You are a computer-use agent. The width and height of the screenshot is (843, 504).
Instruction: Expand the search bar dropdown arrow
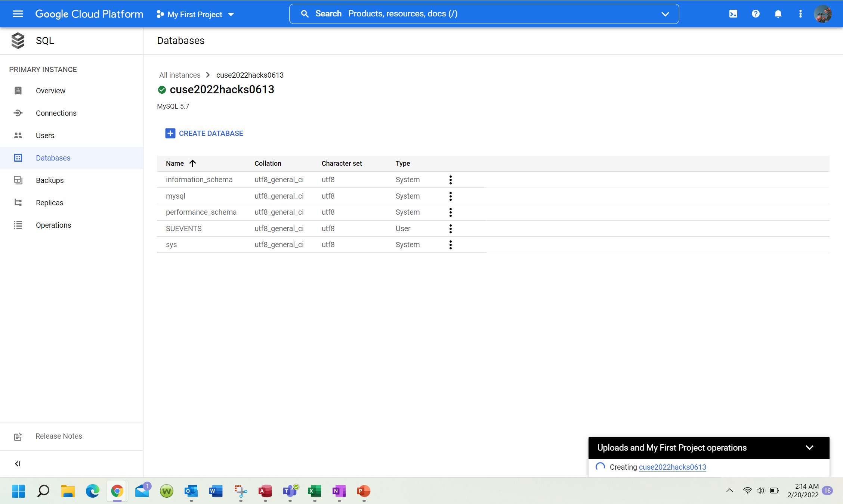(x=665, y=14)
